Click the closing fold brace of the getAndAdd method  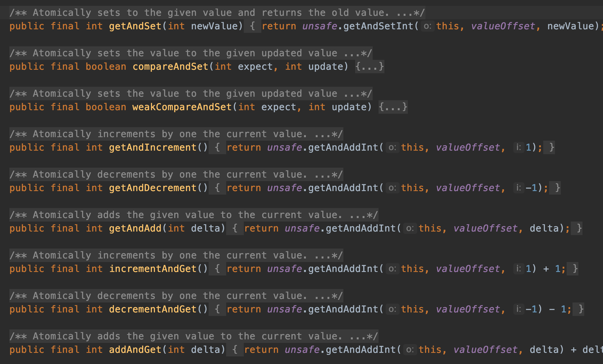[579, 229]
